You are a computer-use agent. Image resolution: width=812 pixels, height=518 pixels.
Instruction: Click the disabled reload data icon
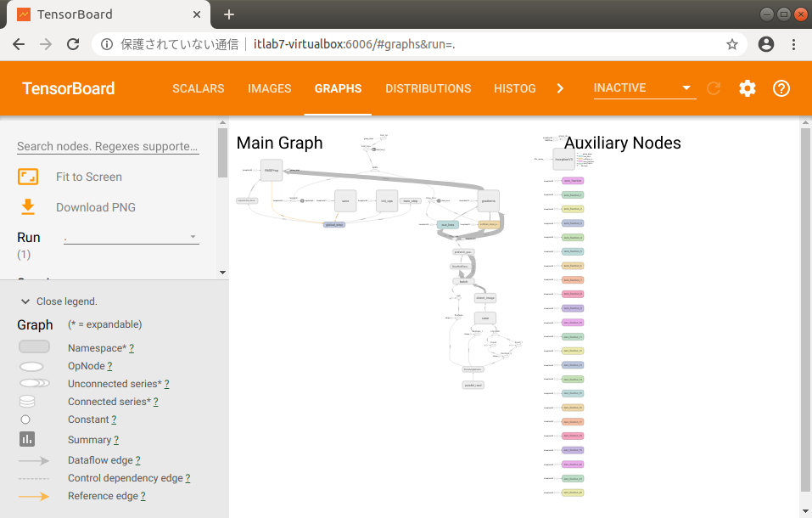(x=714, y=88)
